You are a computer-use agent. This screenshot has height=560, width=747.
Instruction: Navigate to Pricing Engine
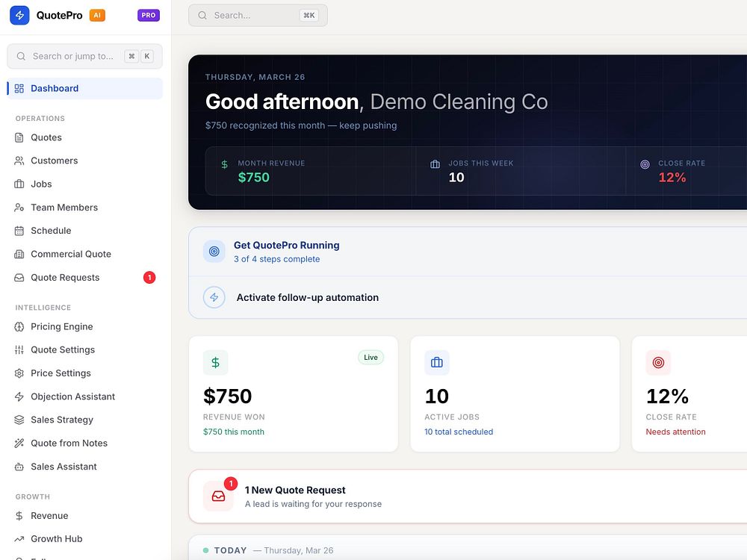(85, 327)
